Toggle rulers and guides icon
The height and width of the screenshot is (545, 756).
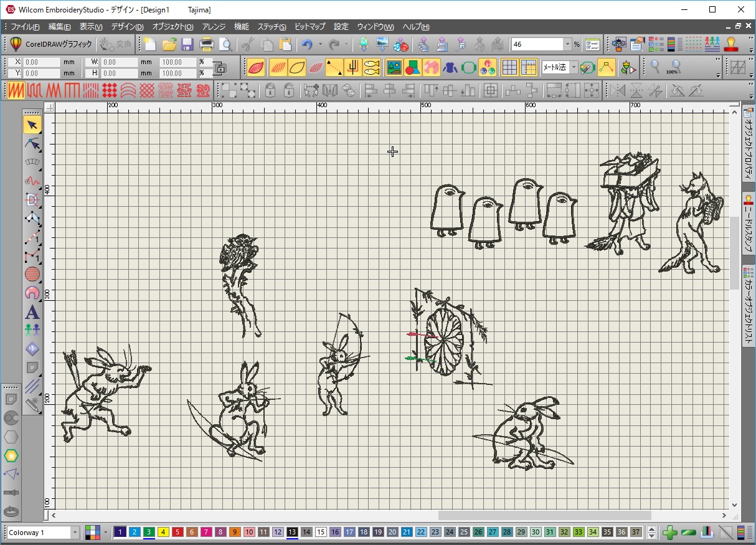(x=529, y=67)
